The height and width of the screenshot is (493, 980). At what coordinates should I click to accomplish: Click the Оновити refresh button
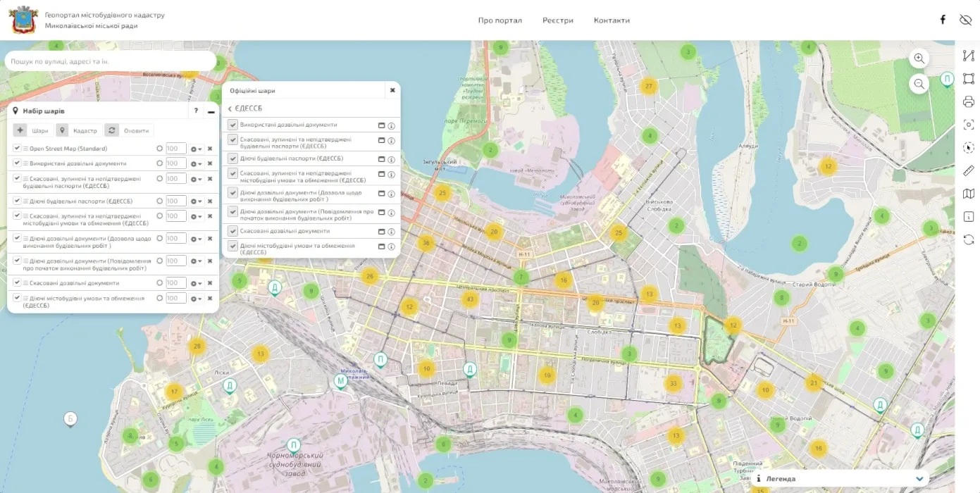click(x=129, y=130)
